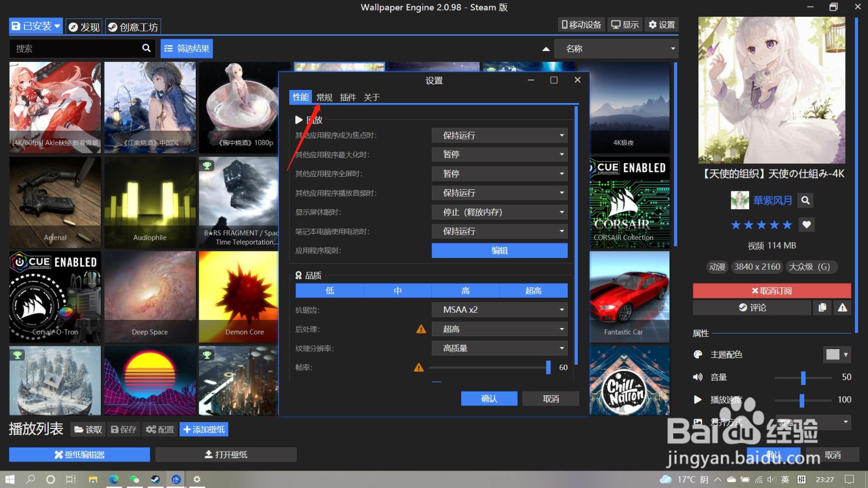This screenshot has width=868, height=488.
Task: Select 低 quality preset
Action: (x=330, y=291)
